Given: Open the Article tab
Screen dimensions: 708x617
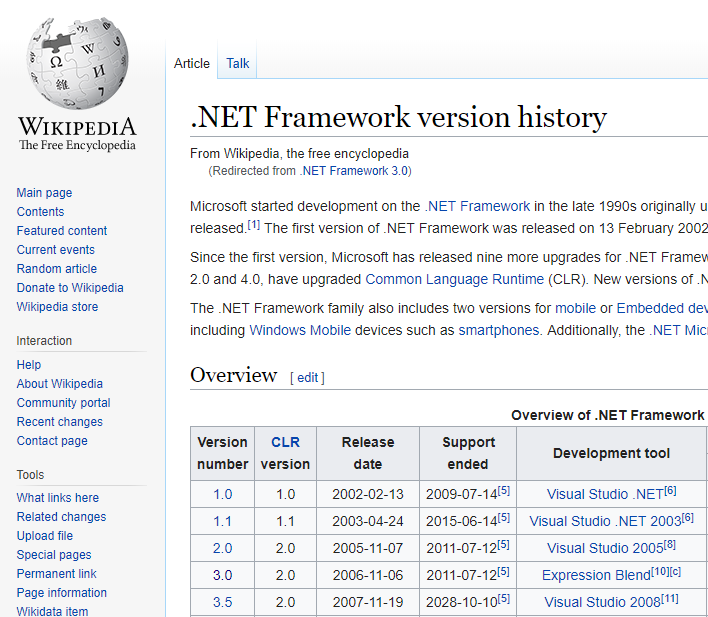Looking at the screenshot, I should coord(192,63).
